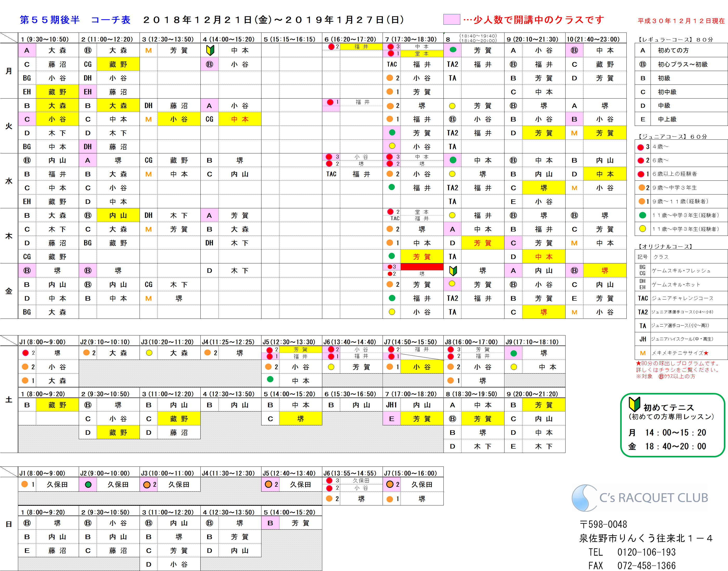Viewport: 728px width, 571px height.
Task: Click the JH1 class cell on Saturday
Action: [x=392, y=405]
